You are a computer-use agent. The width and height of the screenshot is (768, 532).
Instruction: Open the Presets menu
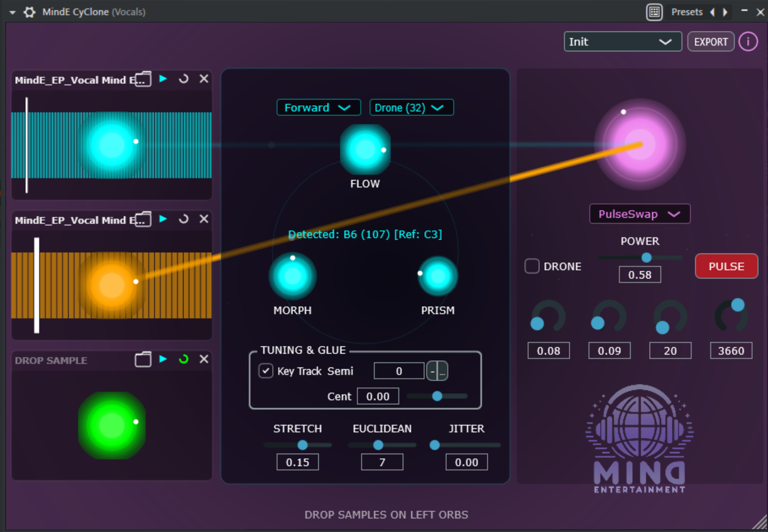coord(686,12)
